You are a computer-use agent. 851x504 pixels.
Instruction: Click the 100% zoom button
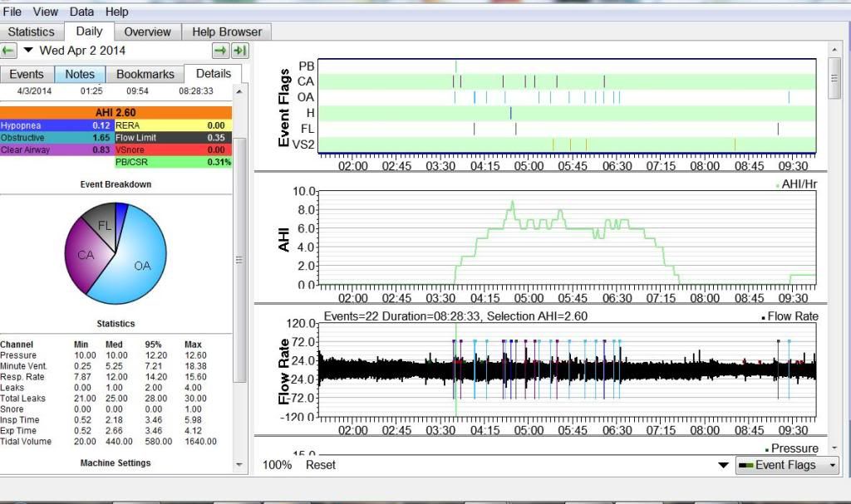[x=277, y=465]
